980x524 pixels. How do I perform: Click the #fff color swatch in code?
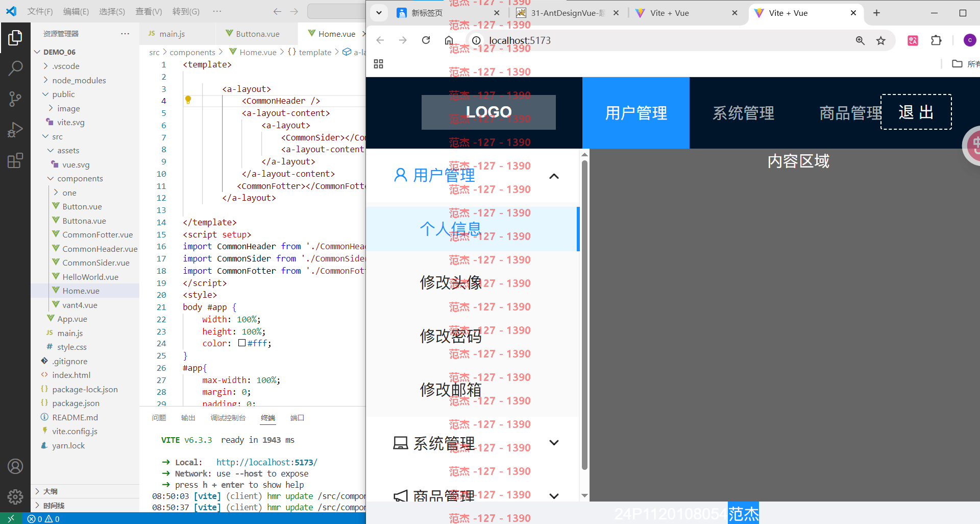pyautogui.click(x=242, y=343)
